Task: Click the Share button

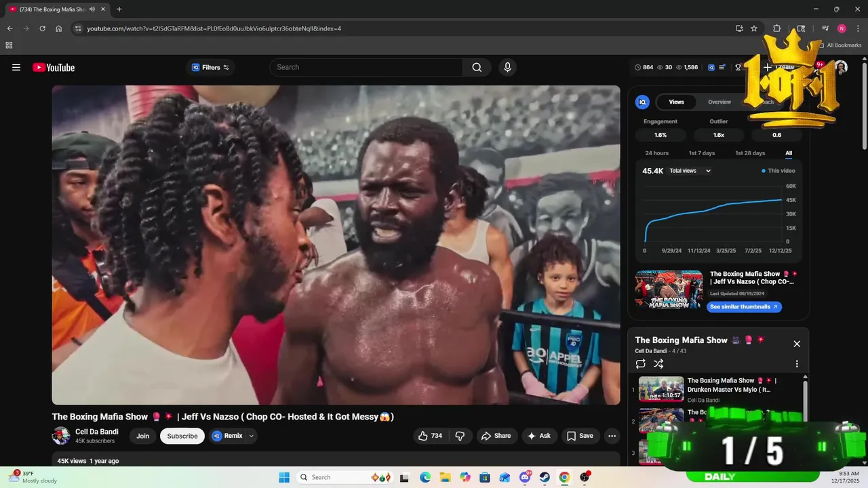Action: pyautogui.click(x=496, y=436)
